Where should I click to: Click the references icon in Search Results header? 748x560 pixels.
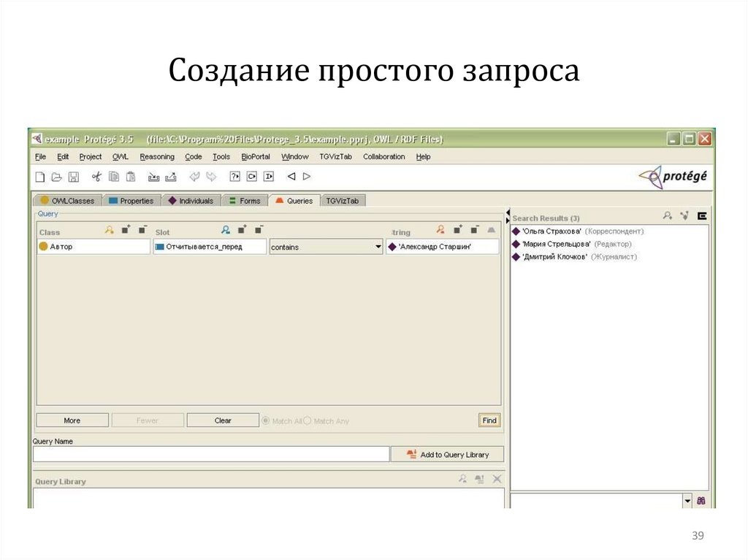pyautogui.click(x=684, y=216)
